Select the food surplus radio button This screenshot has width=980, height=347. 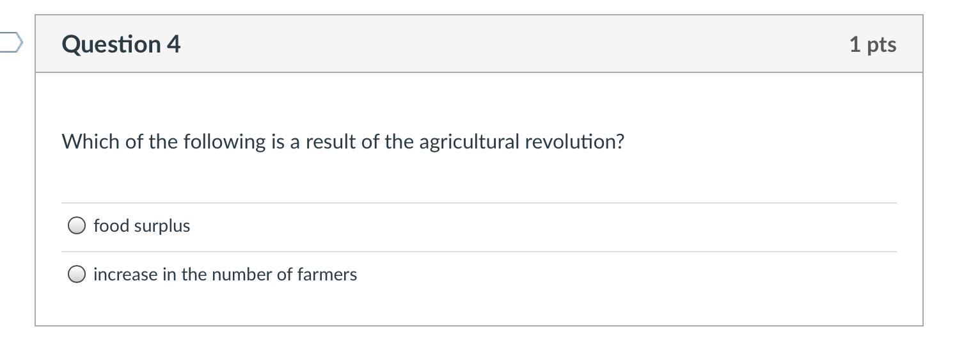click(77, 226)
